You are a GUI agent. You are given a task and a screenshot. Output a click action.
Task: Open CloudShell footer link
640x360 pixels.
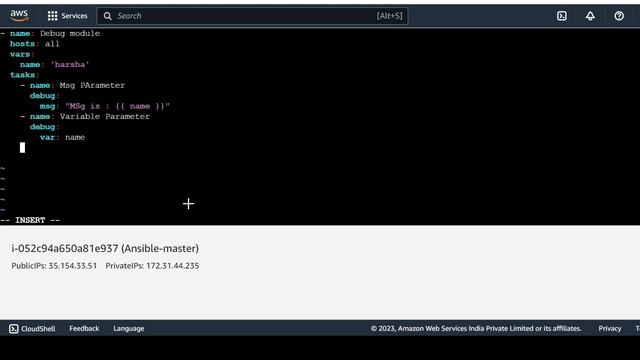point(38,329)
